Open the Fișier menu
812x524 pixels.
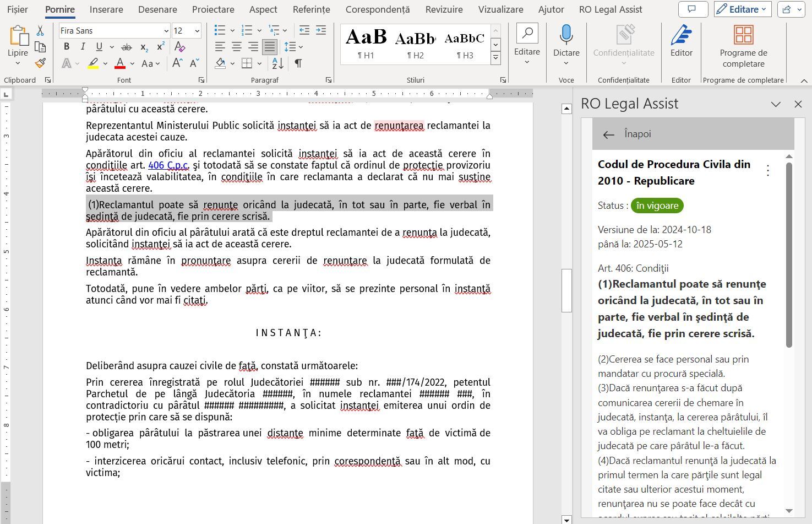click(x=18, y=9)
